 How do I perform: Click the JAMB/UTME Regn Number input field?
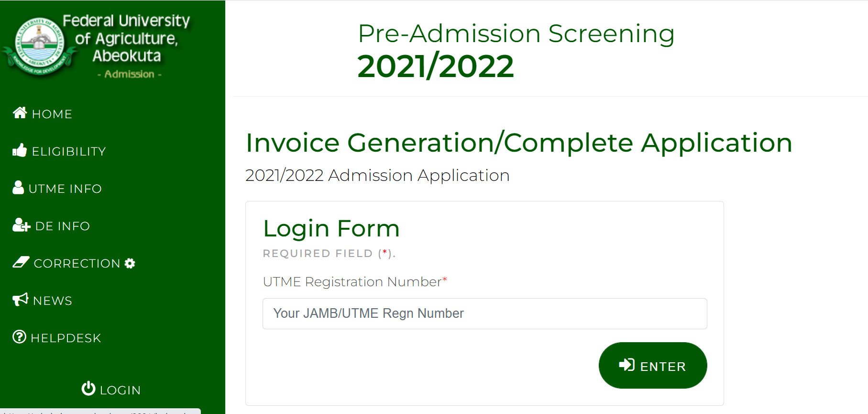484,313
